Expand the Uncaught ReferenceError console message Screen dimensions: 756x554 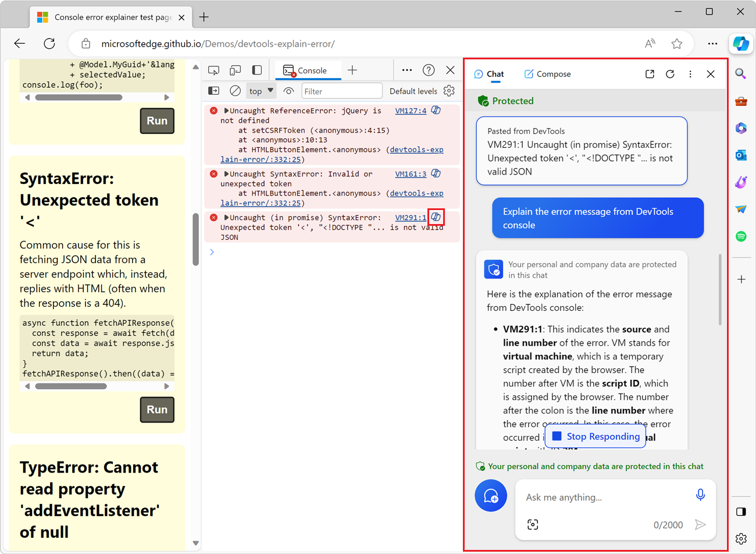click(226, 110)
